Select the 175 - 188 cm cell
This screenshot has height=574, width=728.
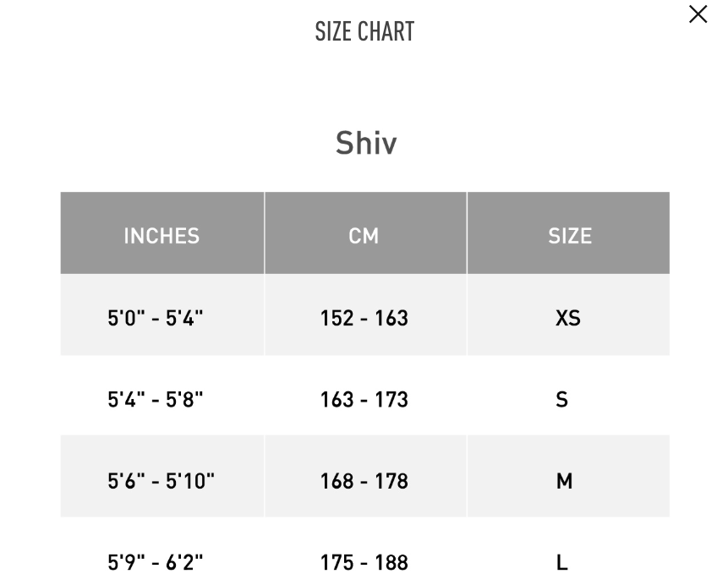coord(364,560)
